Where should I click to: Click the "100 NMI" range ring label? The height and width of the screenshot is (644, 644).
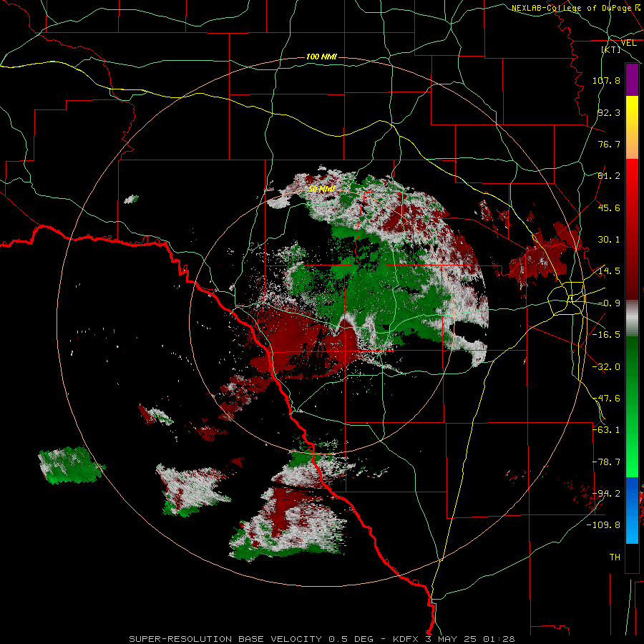[x=321, y=57]
